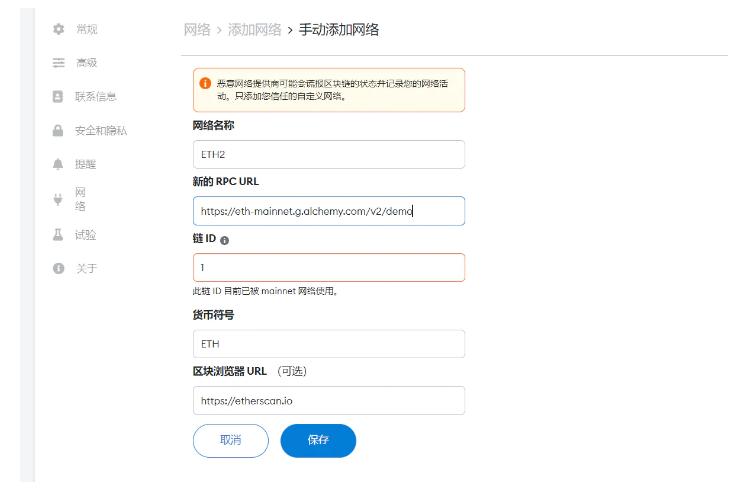Click the Experimental flask icon

point(58,235)
